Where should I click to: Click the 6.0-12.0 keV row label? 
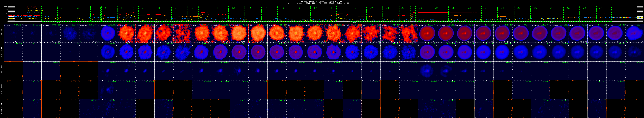pos(2,52)
